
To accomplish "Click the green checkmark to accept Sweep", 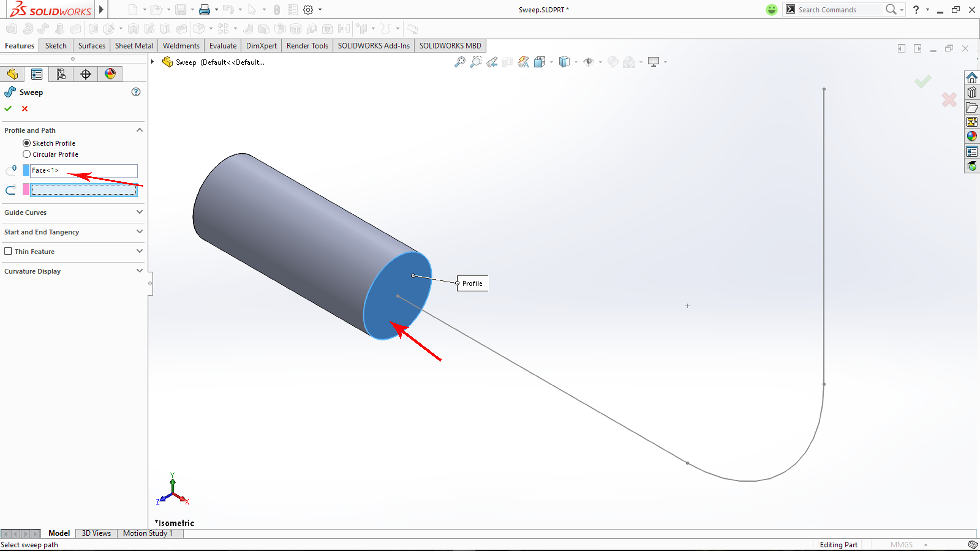I will [x=8, y=109].
